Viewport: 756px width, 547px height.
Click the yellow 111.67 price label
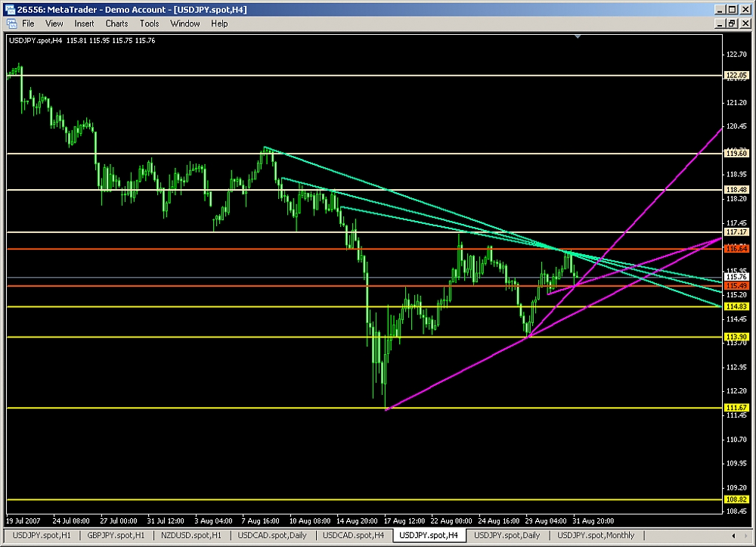pyautogui.click(x=736, y=408)
